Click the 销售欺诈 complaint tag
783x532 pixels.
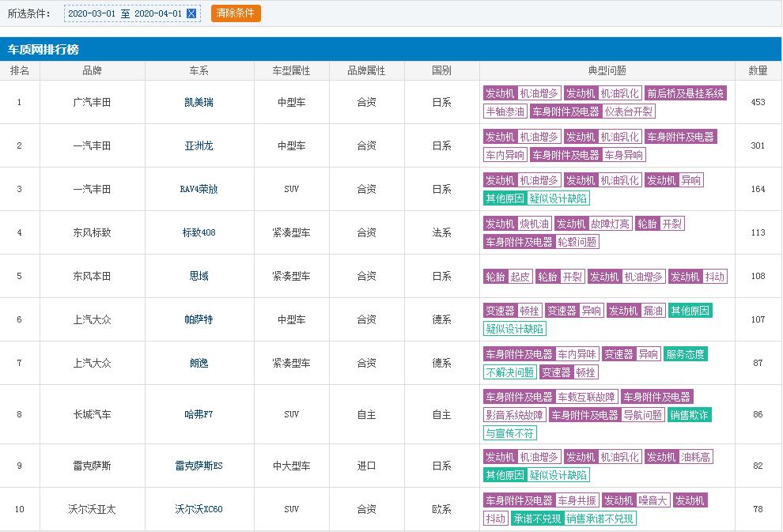(690, 415)
